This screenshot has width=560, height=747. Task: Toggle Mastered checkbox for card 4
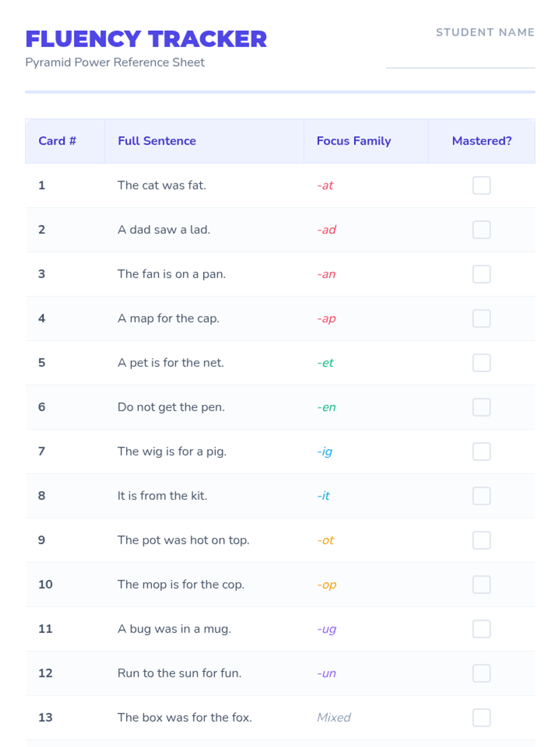coord(481,318)
